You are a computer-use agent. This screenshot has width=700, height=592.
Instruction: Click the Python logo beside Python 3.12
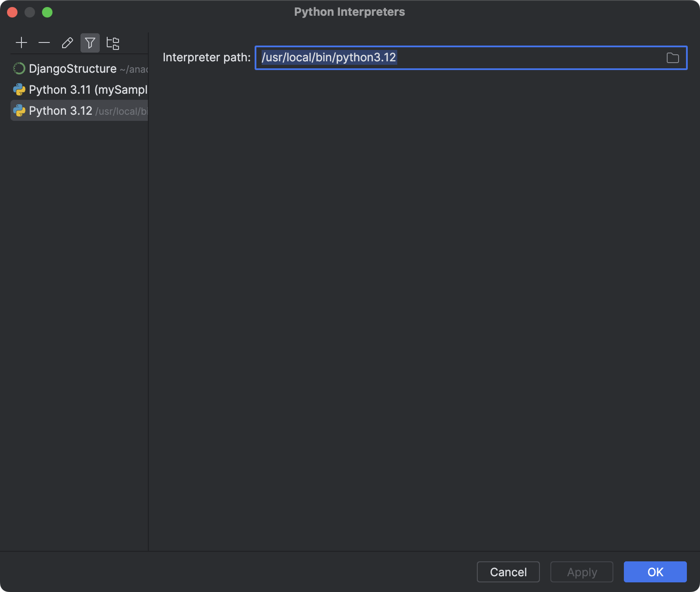coord(19,110)
